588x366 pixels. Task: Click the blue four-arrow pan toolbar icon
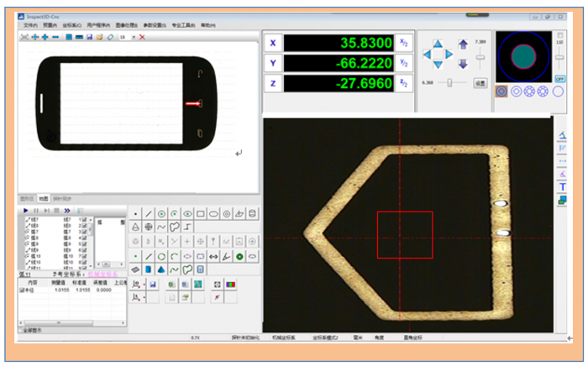tap(35, 37)
